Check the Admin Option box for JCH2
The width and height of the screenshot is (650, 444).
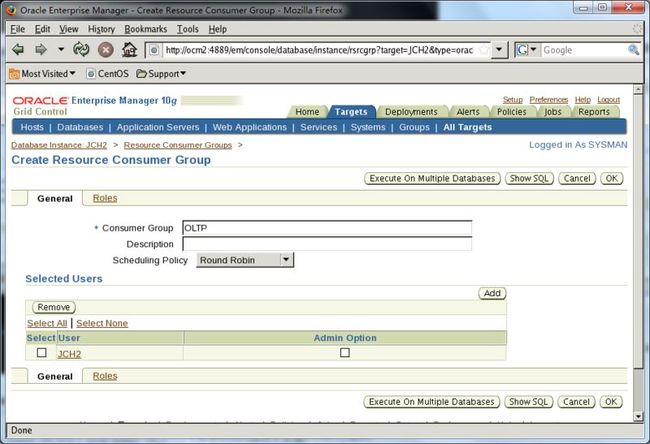click(345, 353)
